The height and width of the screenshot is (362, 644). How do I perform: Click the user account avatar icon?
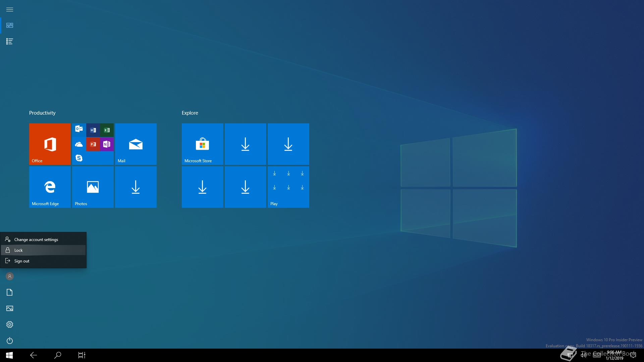click(10, 276)
